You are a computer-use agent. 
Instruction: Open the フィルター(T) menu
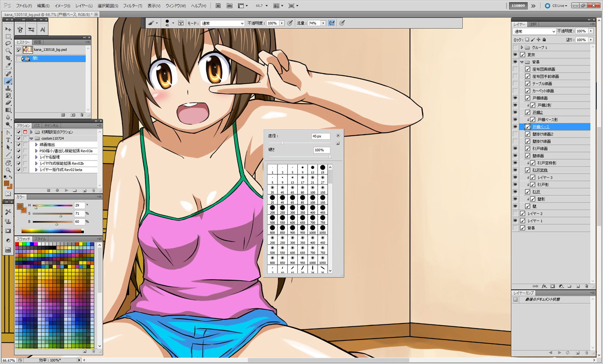point(131,6)
